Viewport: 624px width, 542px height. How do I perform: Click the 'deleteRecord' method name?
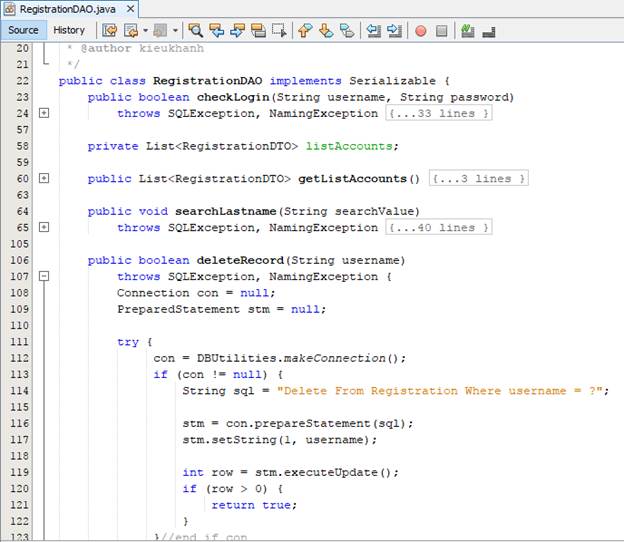(x=240, y=260)
